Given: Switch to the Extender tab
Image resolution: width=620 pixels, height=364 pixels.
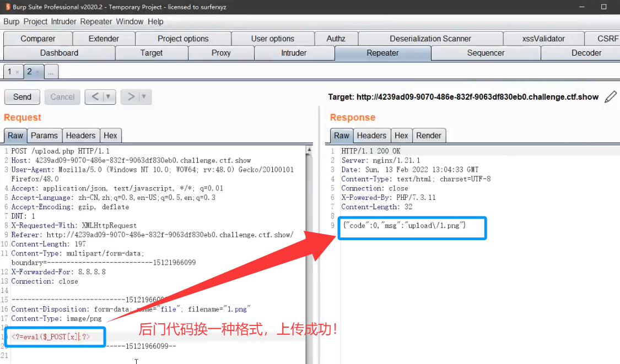Looking at the screenshot, I should point(104,39).
